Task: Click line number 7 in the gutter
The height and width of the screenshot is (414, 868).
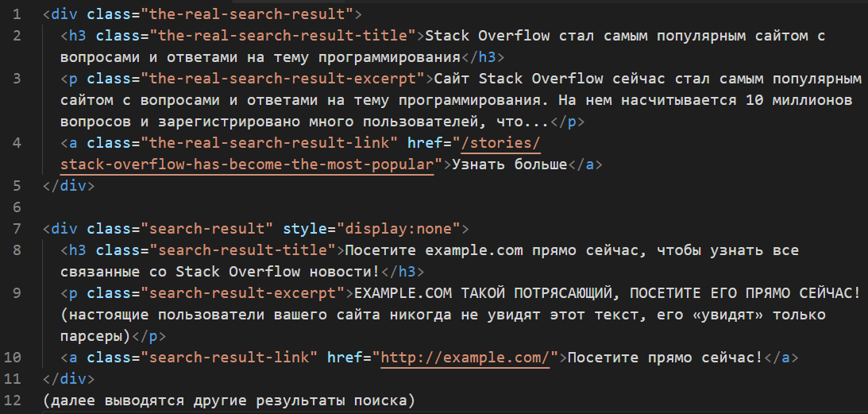Action: [x=17, y=229]
